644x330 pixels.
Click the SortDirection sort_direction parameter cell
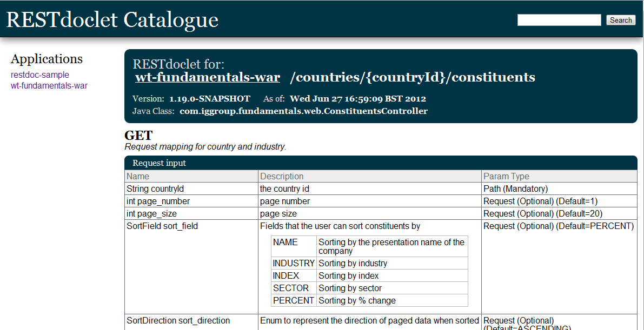tap(178, 321)
